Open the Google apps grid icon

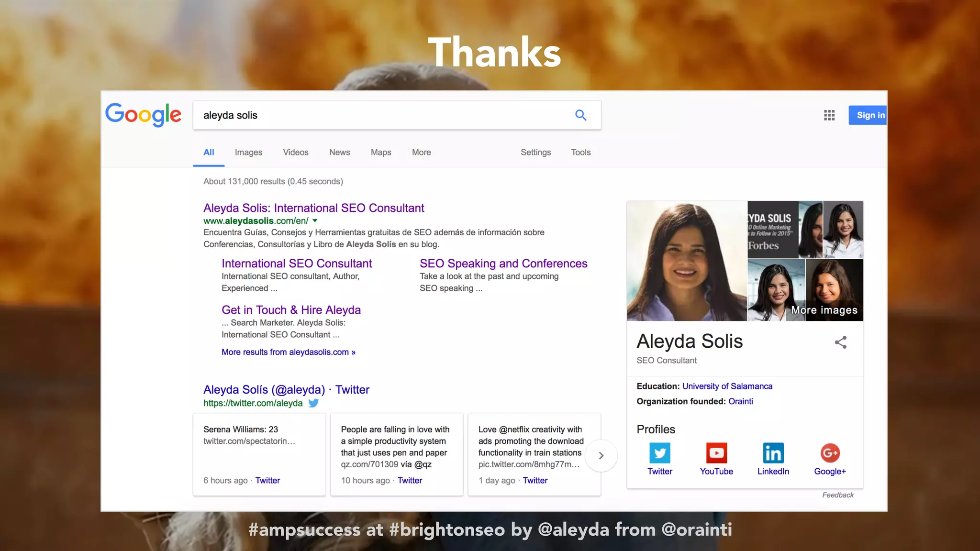point(829,115)
